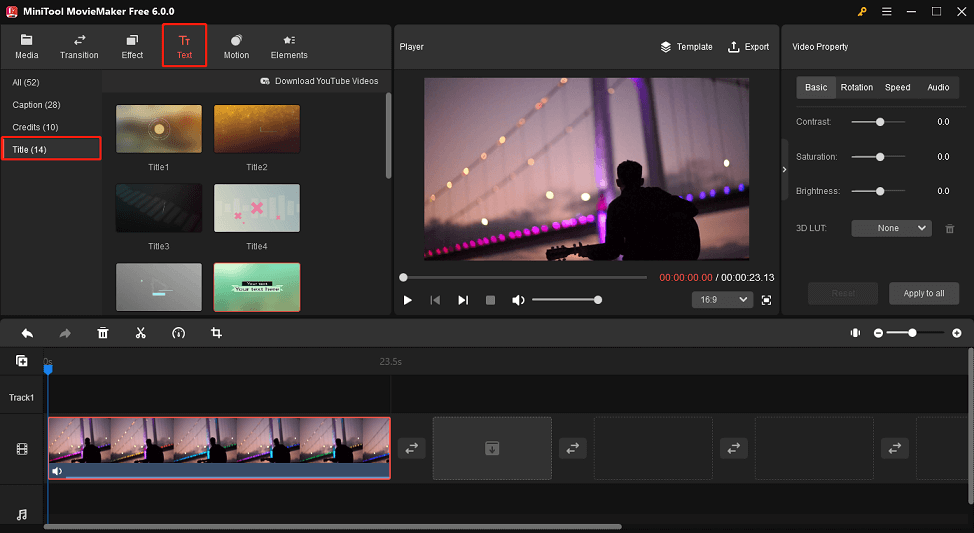The height and width of the screenshot is (533, 974).
Task: Expand the 3D LUT dropdown
Action: [x=891, y=228]
